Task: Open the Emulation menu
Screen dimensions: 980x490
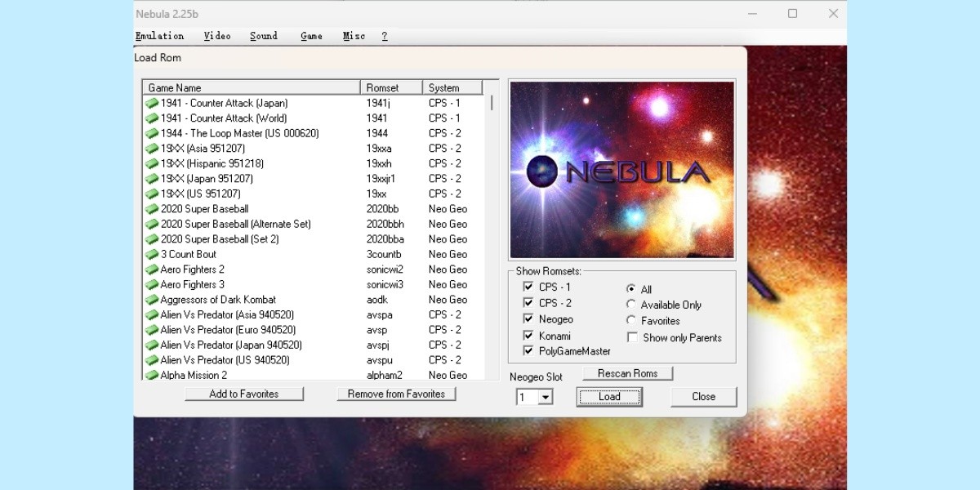Action: tap(159, 36)
